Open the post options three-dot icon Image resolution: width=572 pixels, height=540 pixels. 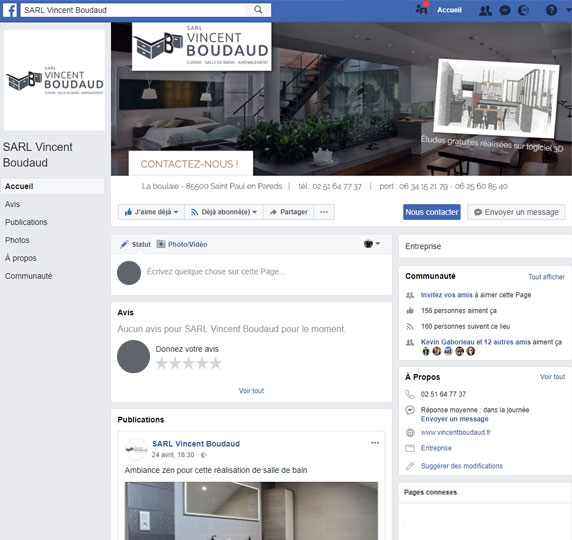[x=375, y=443]
